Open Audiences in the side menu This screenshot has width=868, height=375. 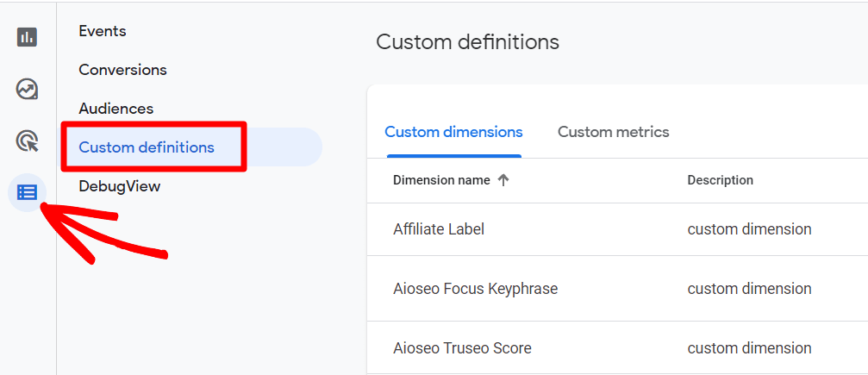(116, 109)
